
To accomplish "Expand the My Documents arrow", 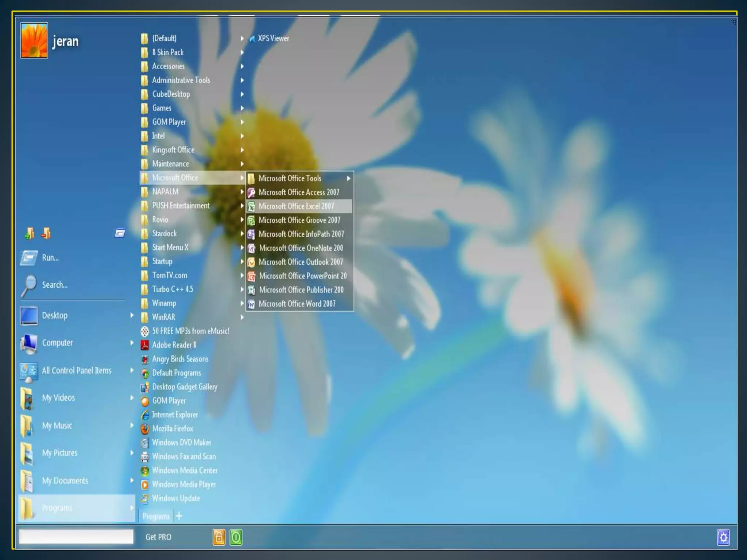I will (132, 481).
